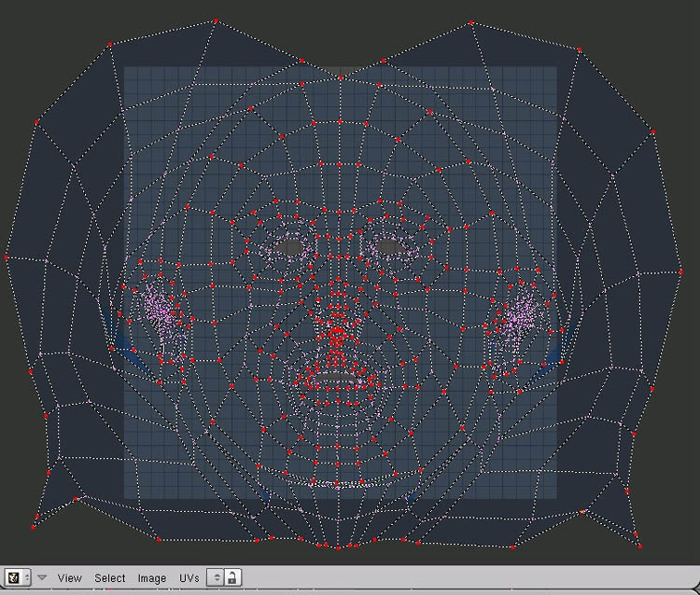Expand the image browse dropdown arrows
Image resolution: width=700 pixels, height=595 pixels.
(x=217, y=578)
